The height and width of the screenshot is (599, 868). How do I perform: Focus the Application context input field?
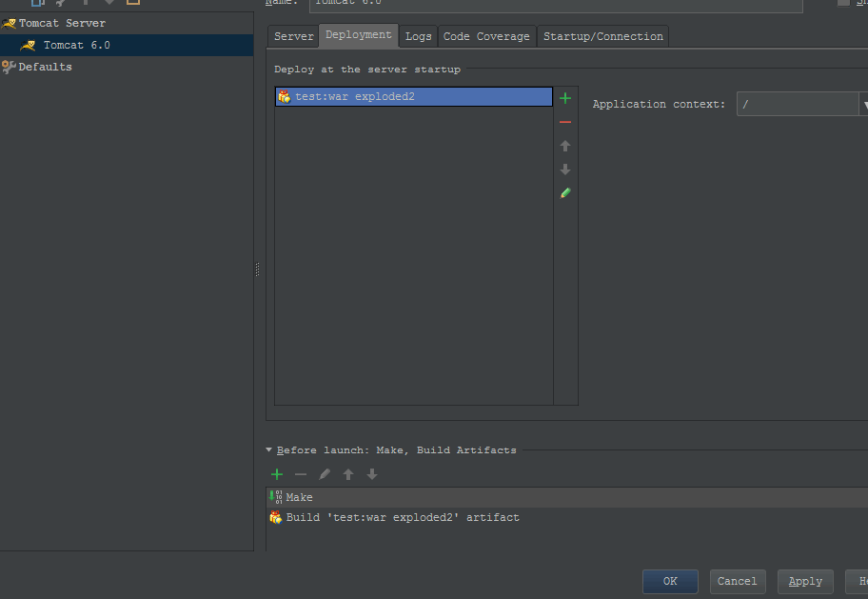point(798,104)
